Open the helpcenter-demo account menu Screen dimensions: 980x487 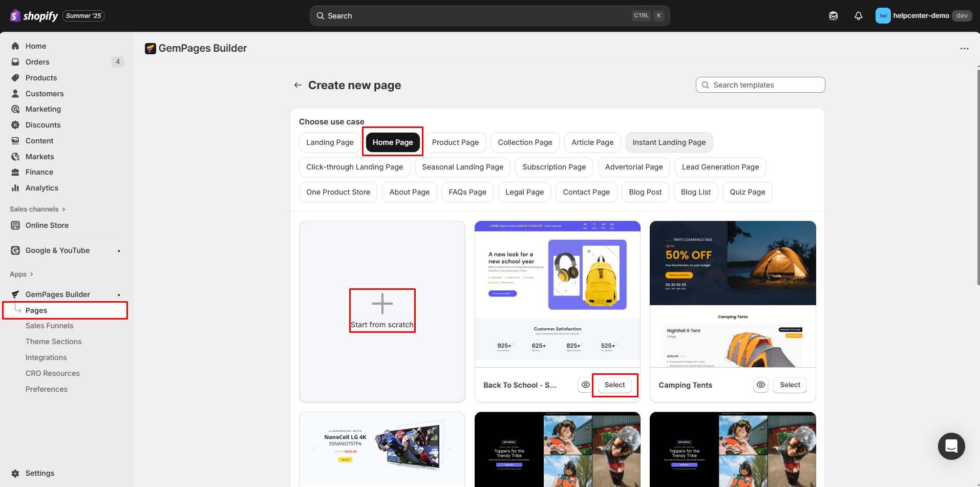click(x=923, y=16)
